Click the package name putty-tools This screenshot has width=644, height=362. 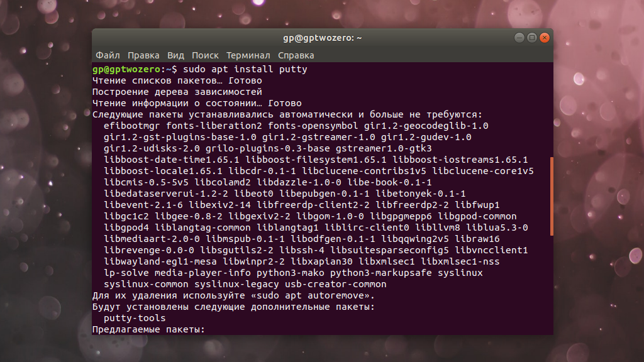tap(135, 318)
